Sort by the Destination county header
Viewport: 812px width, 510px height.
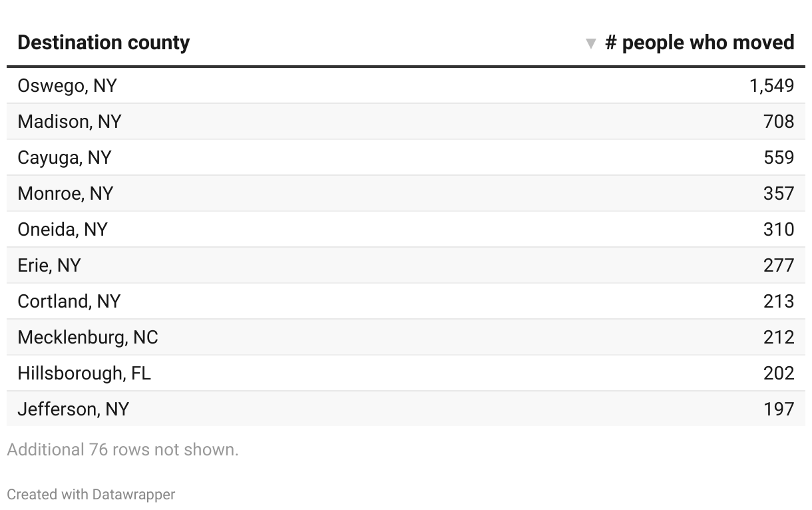tap(104, 43)
